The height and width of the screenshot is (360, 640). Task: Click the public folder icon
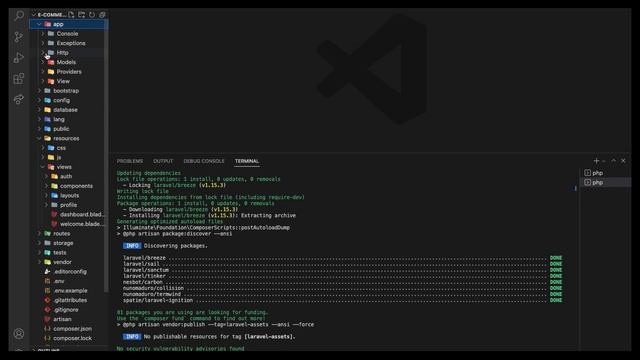click(47, 129)
